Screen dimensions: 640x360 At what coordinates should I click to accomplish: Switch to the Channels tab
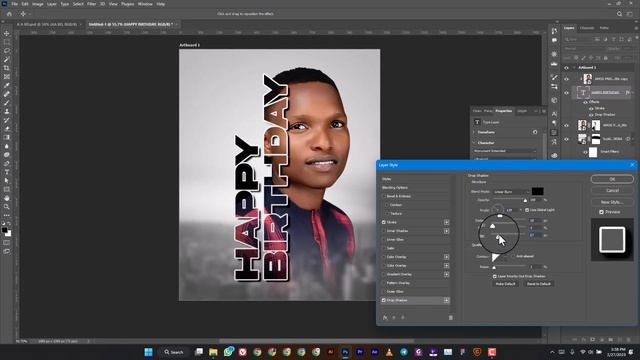587,28
